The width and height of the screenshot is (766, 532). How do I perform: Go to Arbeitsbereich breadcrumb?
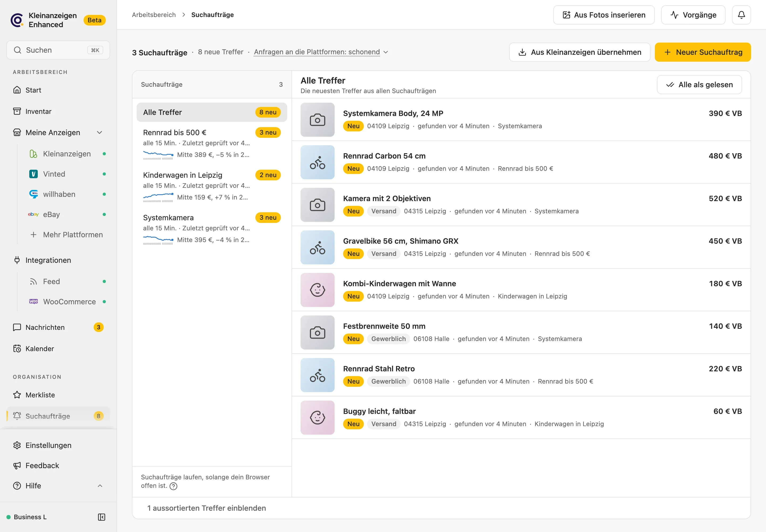tap(154, 15)
